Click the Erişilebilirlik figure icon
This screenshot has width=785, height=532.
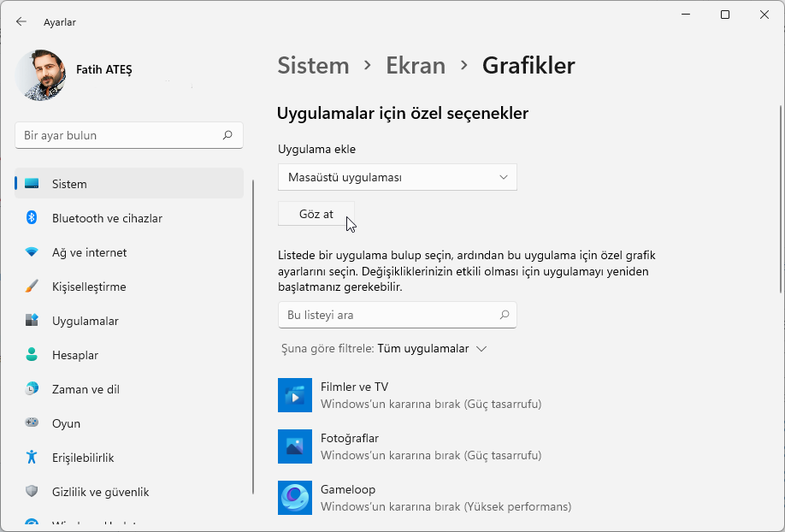32,457
